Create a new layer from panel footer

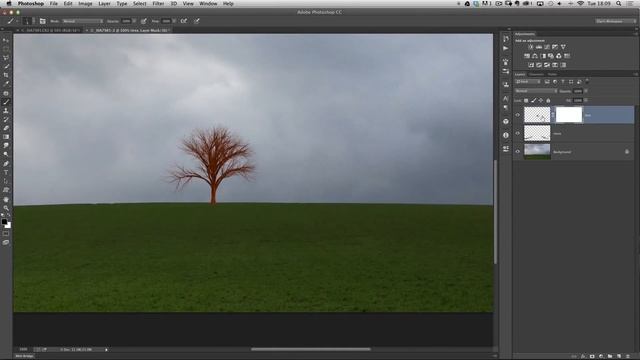tap(619, 356)
